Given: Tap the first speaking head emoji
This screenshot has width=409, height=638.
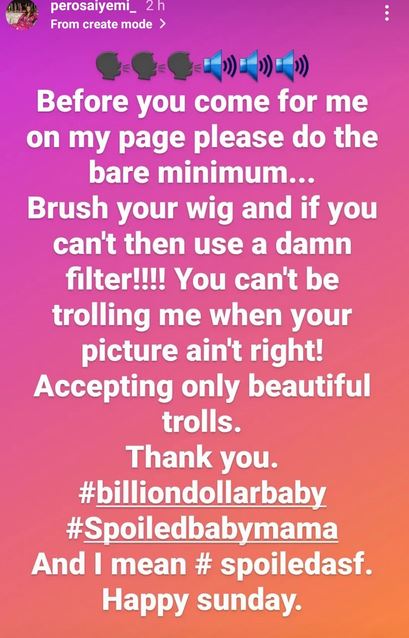Looking at the screenshot, I should 111,66.
